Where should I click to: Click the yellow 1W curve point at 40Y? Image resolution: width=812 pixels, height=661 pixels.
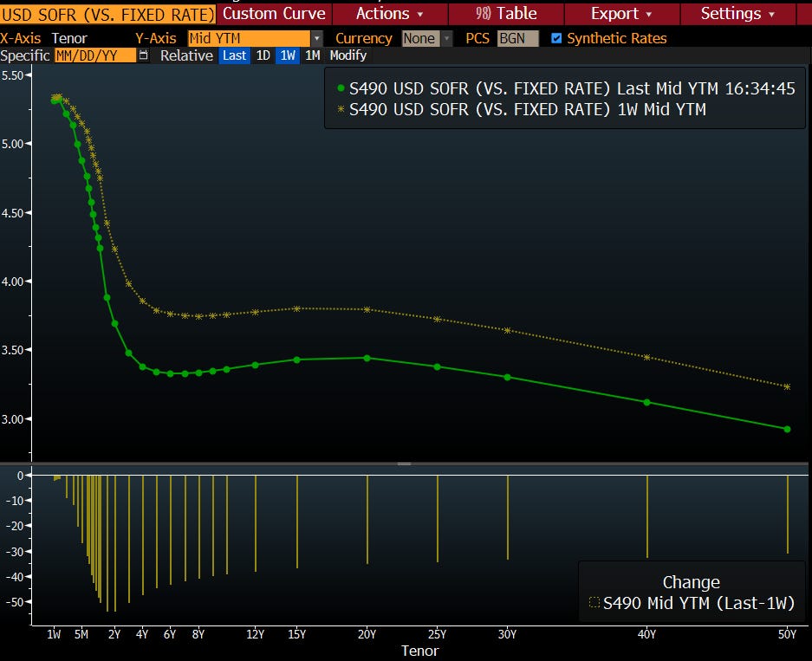pos(646,357)
